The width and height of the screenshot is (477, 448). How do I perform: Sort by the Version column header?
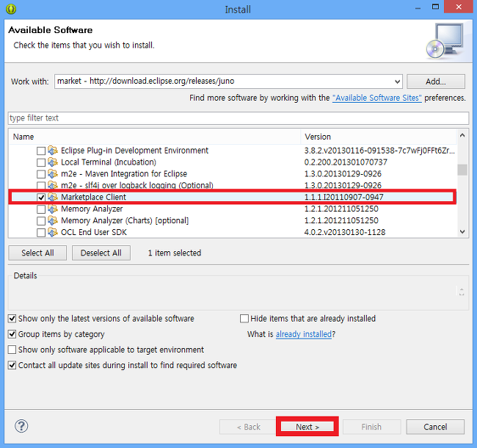pyautogui.click(x=379, y=137)
